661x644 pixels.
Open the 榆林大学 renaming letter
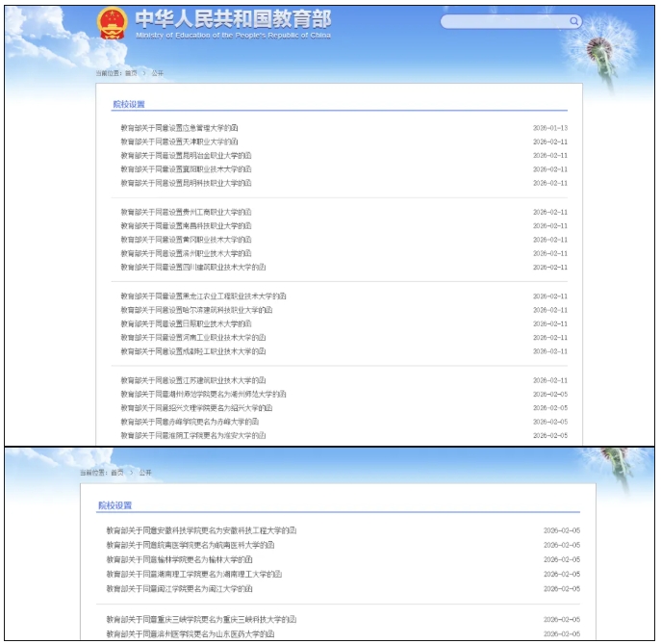point(179,559)
